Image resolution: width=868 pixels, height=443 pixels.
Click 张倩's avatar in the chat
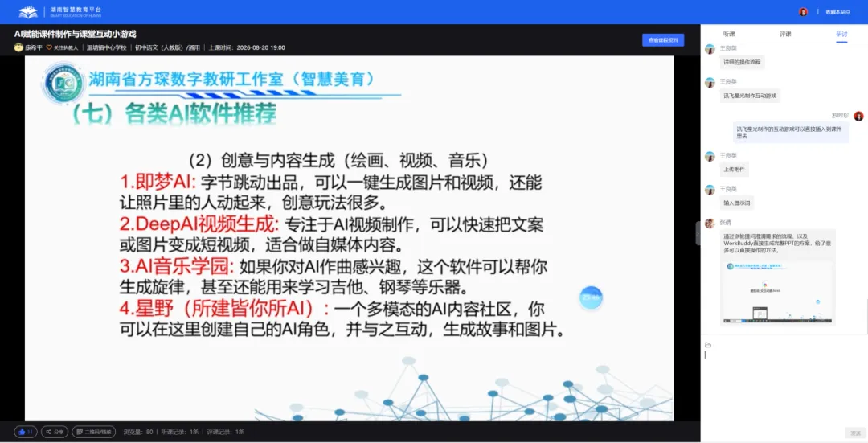tap(710, 224)
